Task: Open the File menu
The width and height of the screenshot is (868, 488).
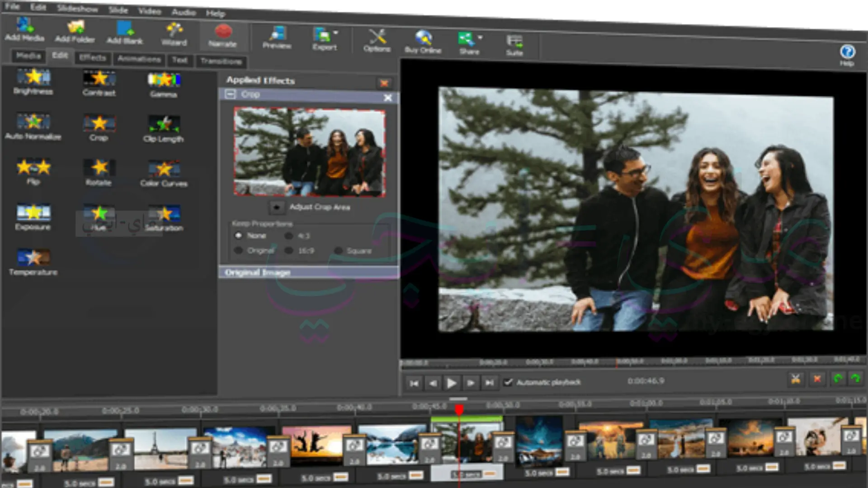Action: click(12, 6)
